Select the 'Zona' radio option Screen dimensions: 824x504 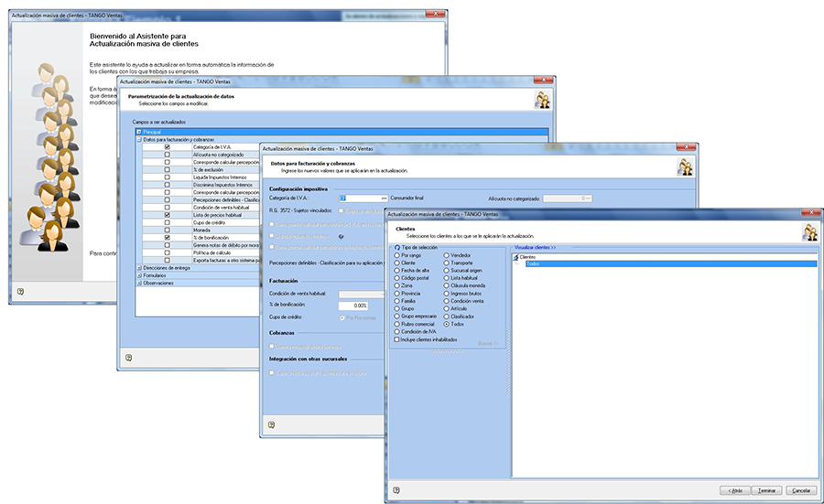point(396,285)
